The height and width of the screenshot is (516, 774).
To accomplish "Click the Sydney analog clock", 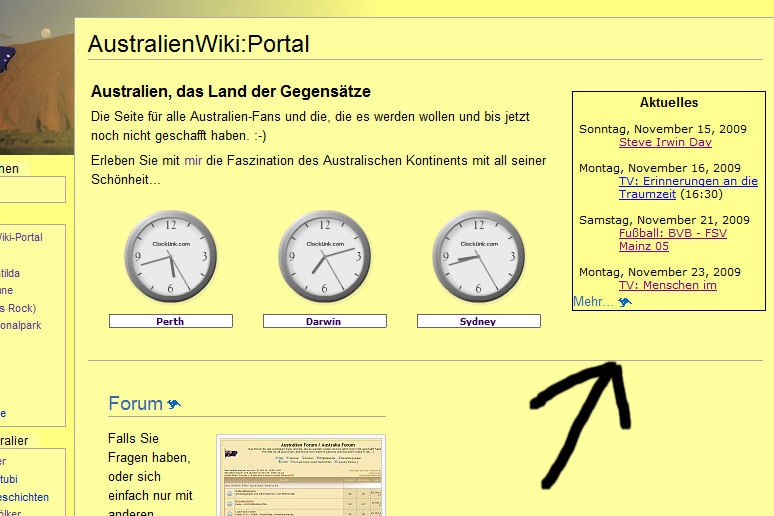I will [478, 257].
